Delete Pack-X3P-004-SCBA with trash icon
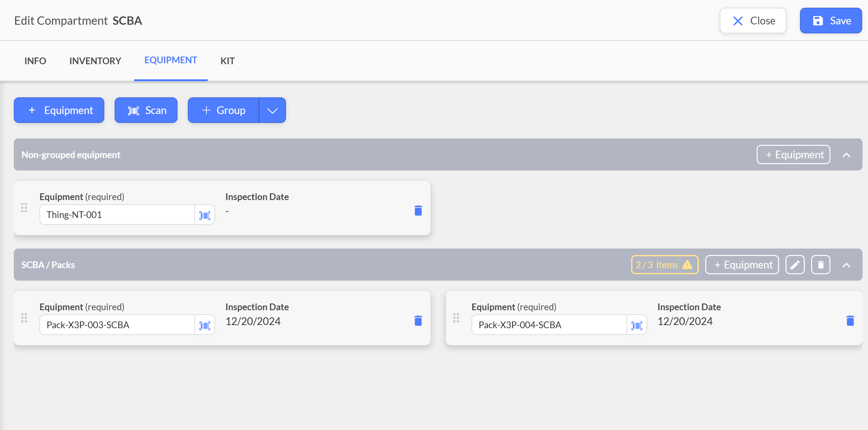Image resolution: width=868 pixels, height=430 pixels. pyautogui.click(x=850, y=321)
